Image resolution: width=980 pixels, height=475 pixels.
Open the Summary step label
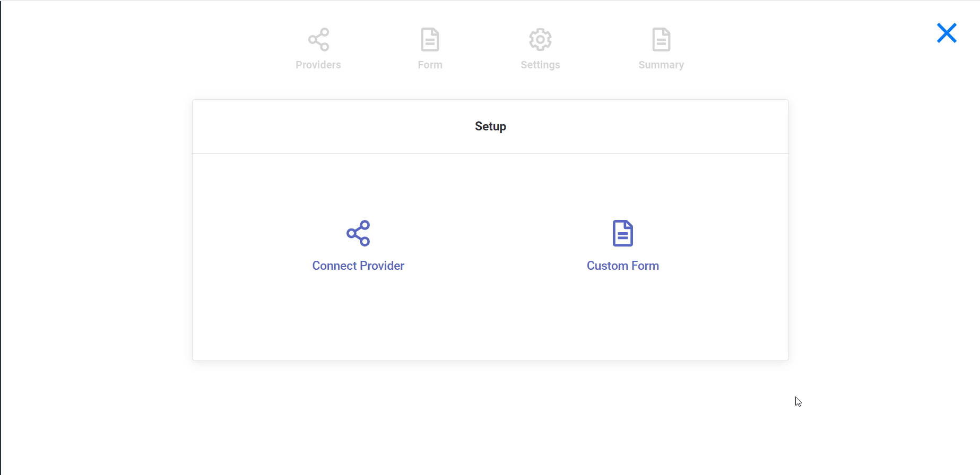[x=661, y=65]
